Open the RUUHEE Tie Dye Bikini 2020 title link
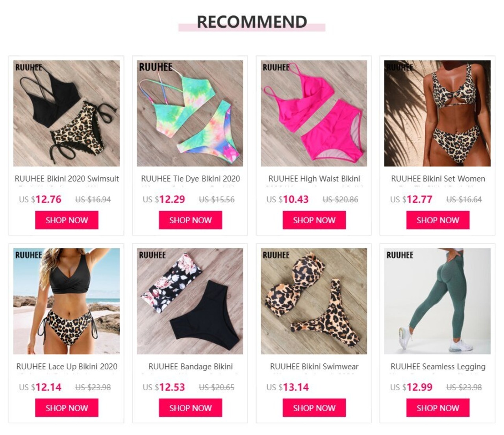This screenshot has width=504, height=435. 191,179
